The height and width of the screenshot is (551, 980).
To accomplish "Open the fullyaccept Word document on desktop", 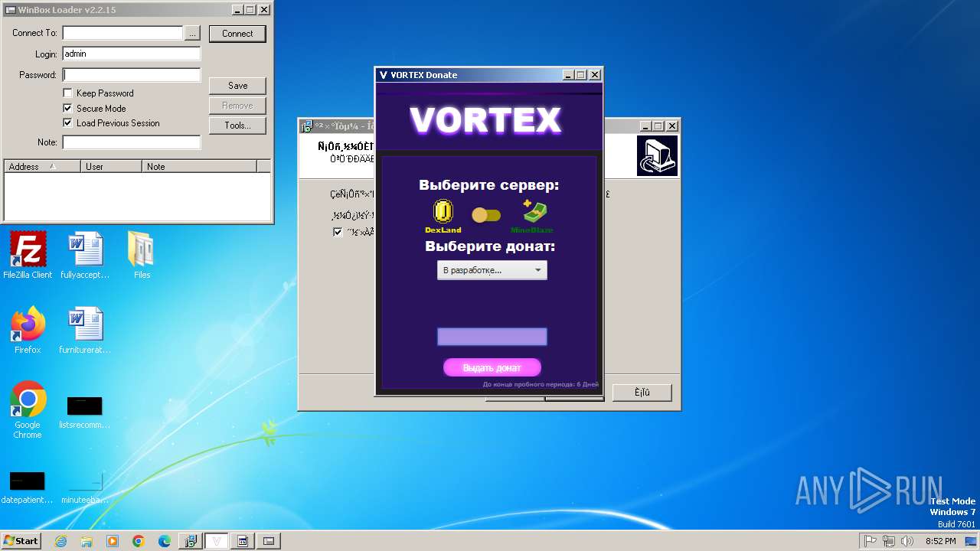I will pyautogui.click(x=85, y=256).
